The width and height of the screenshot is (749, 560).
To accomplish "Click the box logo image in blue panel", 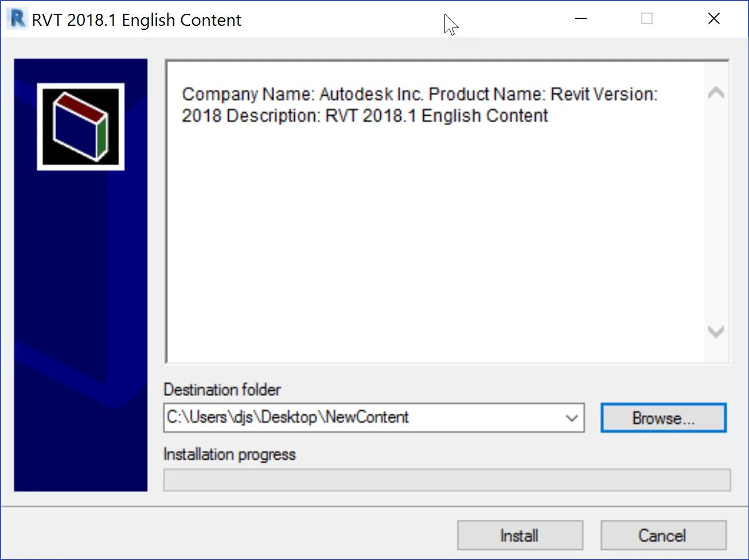I will point(81,127).
